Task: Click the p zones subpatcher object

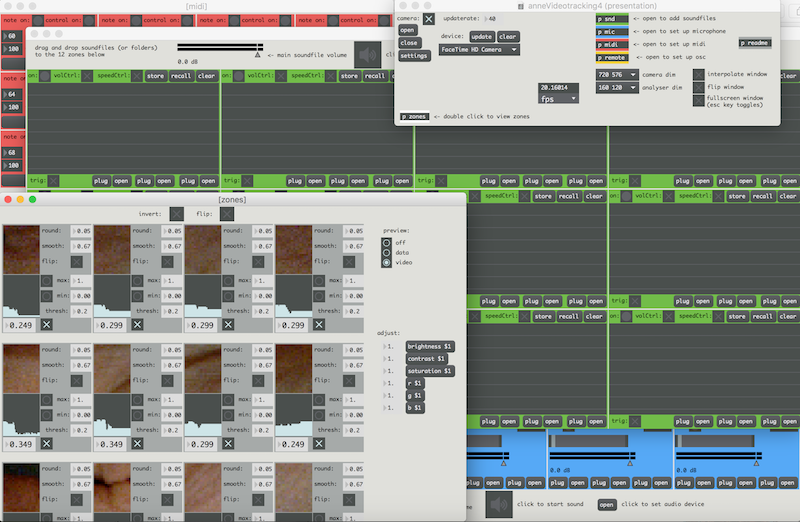Action: tap(414, 116)
